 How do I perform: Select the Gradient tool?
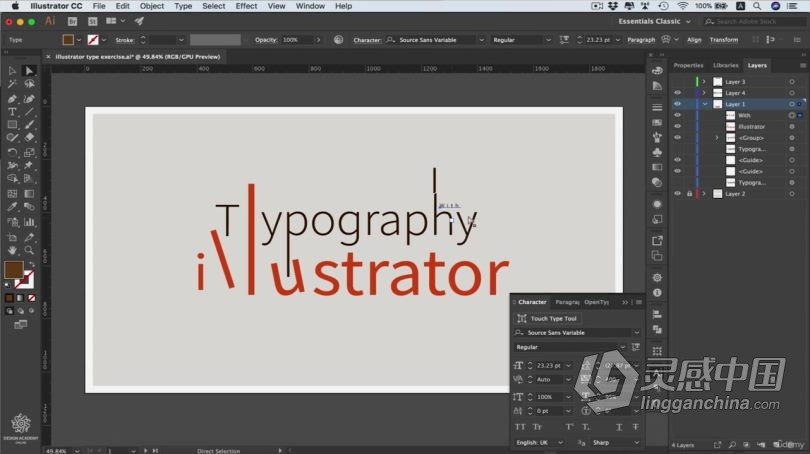[x=29, y=194]
